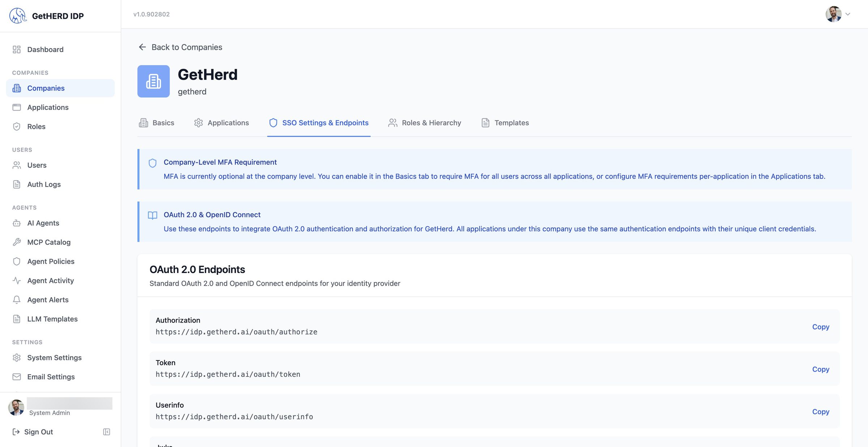Click the oauth/token URL text
Image resolution: width=868 pixels, height=447 pixels.
(228, 374)
